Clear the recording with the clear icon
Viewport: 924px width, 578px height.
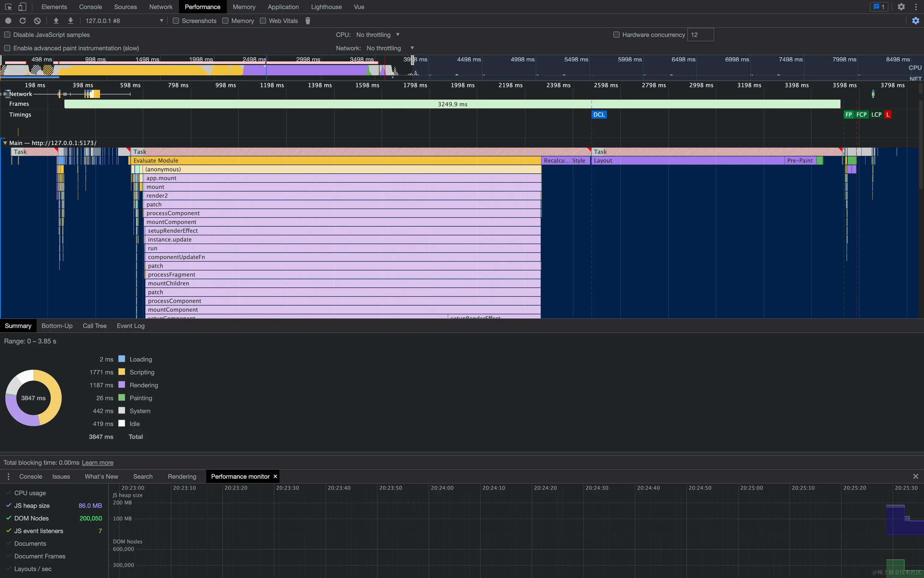(x=37, y=21)
